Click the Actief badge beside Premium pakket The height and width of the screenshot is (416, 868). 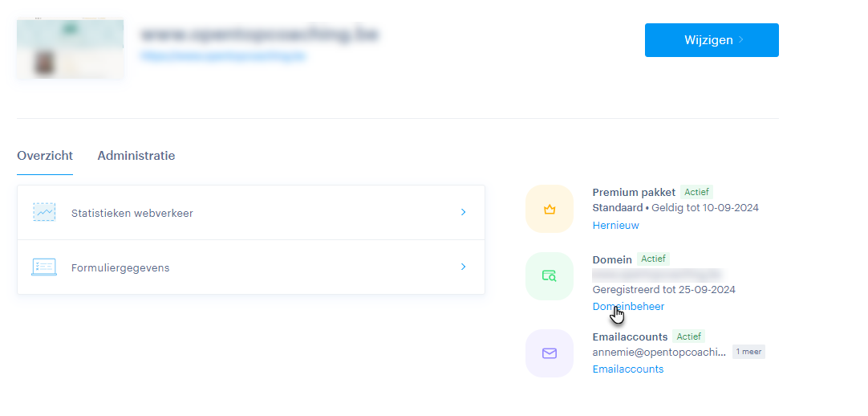[696, 192]
